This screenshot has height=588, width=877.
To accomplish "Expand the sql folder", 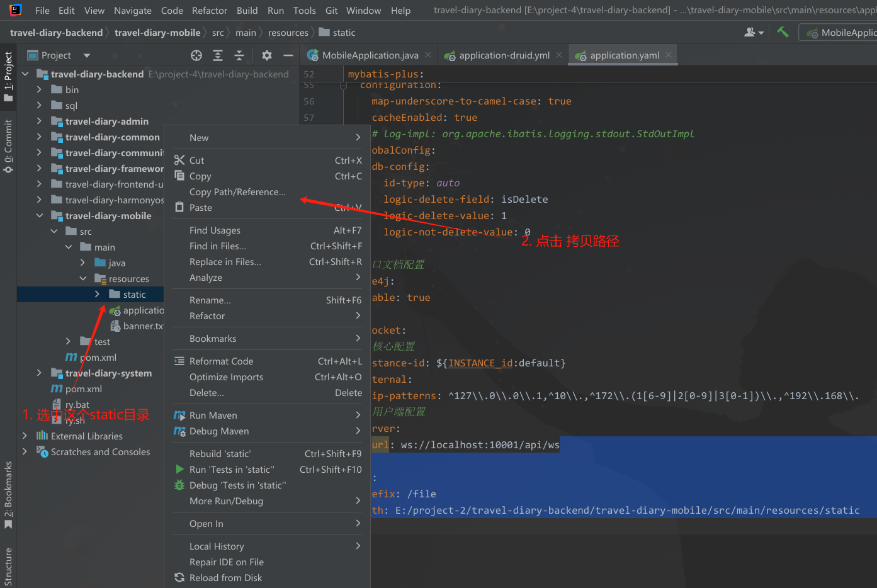I will 39,106.
